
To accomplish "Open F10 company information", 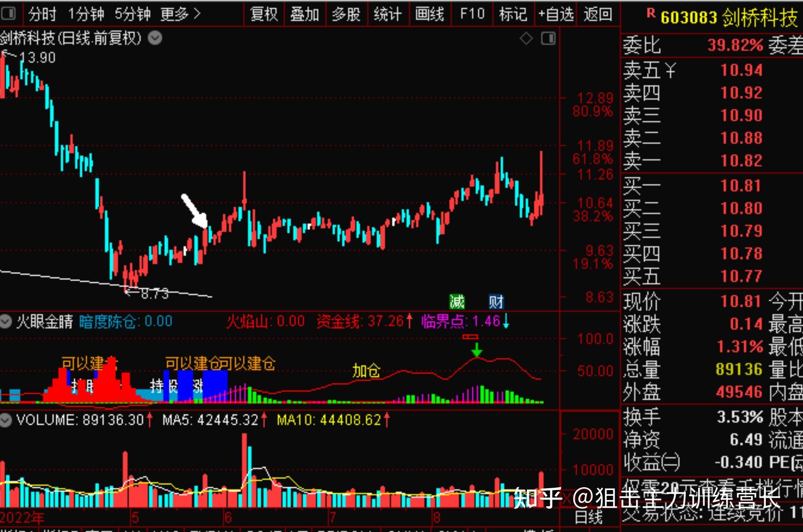I will coord(472,14).
